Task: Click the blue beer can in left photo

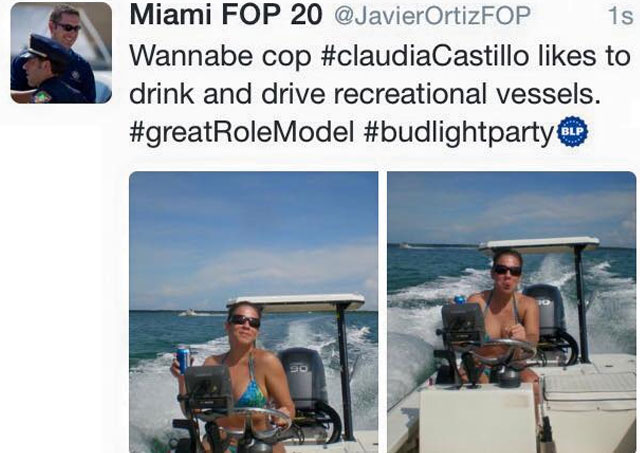Action: pyautogui.click(x=183, y=360)
